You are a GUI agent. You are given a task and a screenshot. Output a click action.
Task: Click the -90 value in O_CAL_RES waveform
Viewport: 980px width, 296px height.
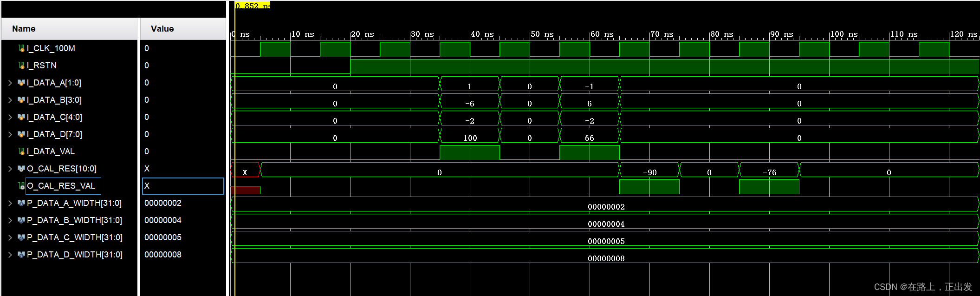coord(649,172)
